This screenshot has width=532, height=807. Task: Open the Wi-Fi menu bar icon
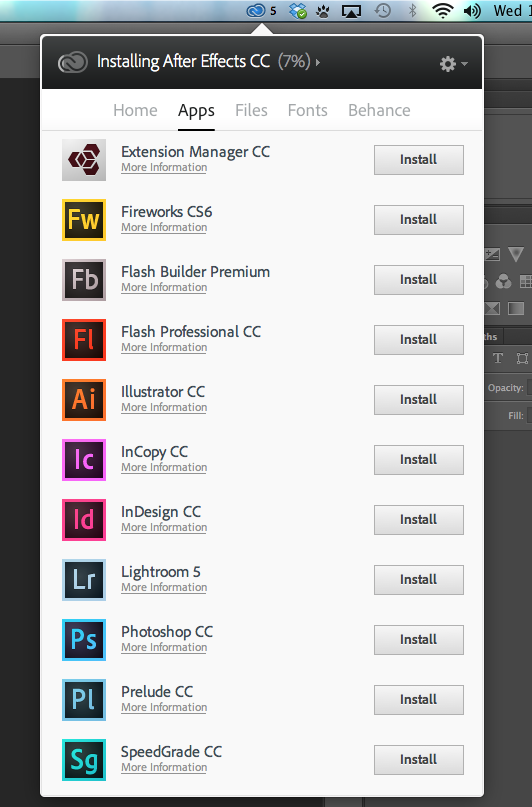pos(442,11)
